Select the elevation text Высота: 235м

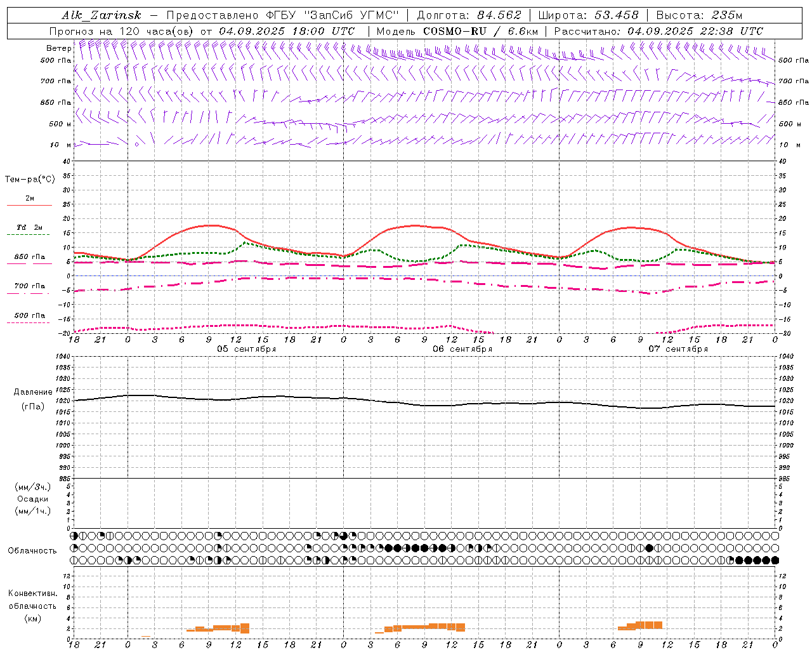coord(699,15)
